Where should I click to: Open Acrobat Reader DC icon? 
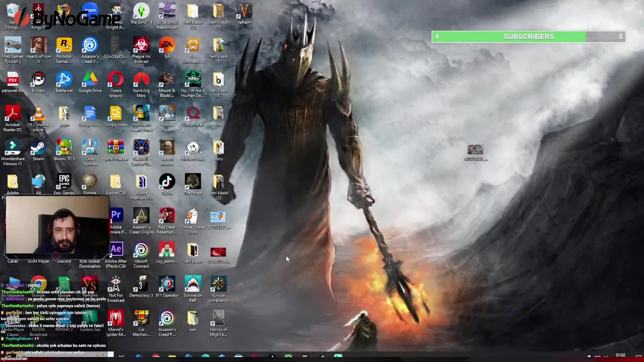tap(13, 119)
